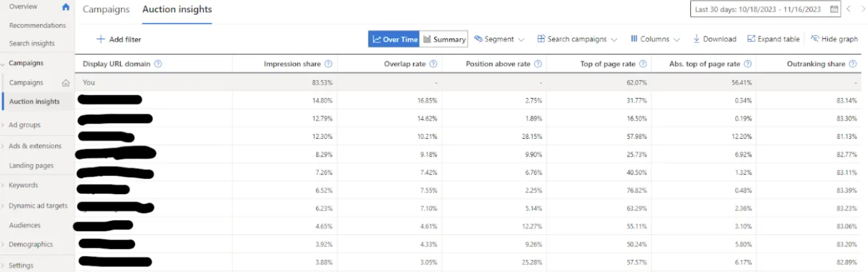Screen dimensions: 868x272
Task: Expand Dynamic ad targets in the sidebar
Action: (3, 206)
